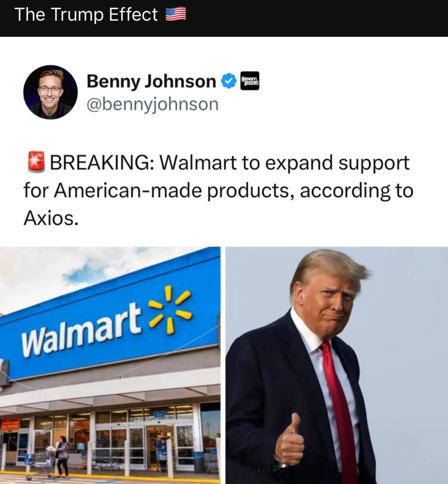Click the blue verified checkmark badge
This screenshot has width=448, height=484.
(x=228, y=81)
